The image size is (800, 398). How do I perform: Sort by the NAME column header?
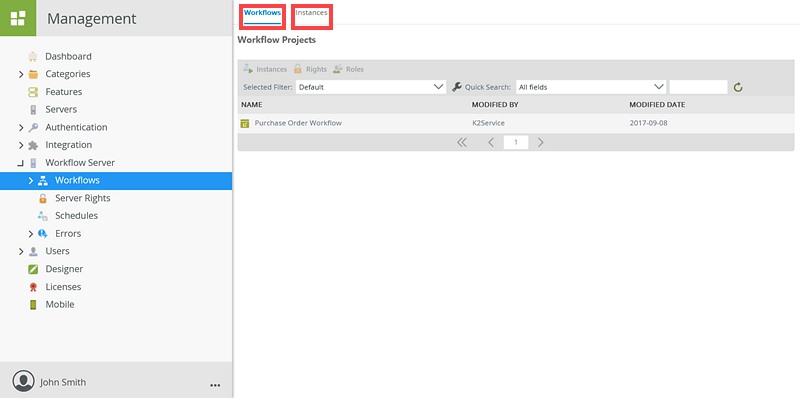[x=252, y=105]
